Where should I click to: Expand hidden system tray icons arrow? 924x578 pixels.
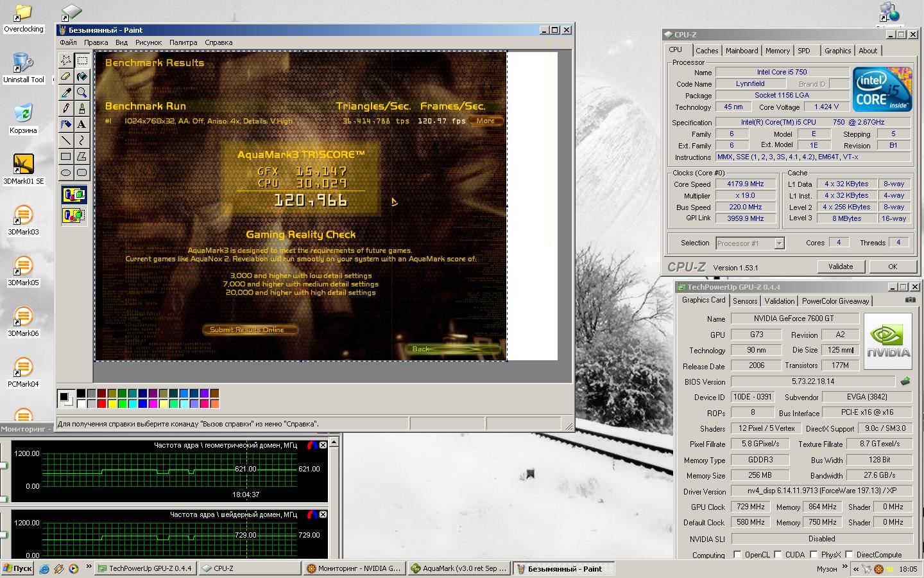click(855, 568)
